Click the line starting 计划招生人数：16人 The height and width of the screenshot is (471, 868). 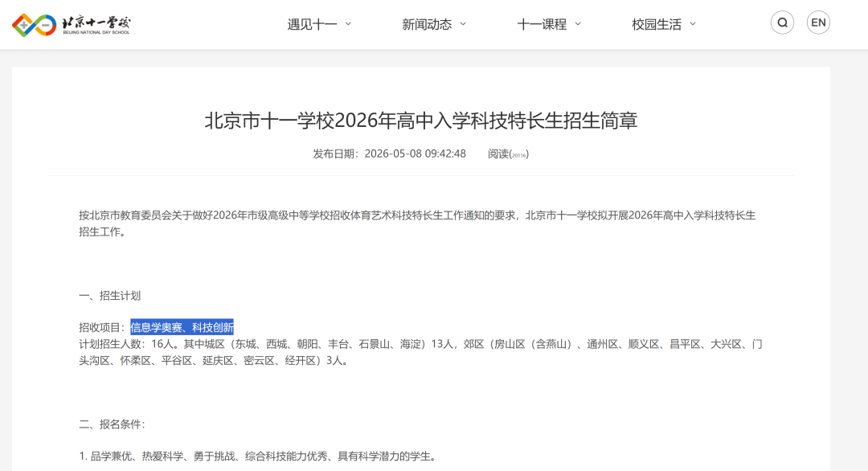(x=420, y=344)
